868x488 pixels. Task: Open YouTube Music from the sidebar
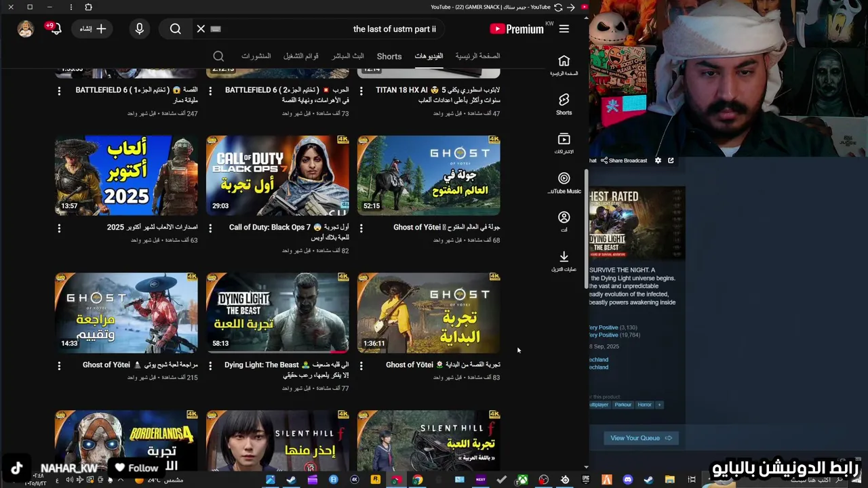pyautogui.click(x=564, y=183)
